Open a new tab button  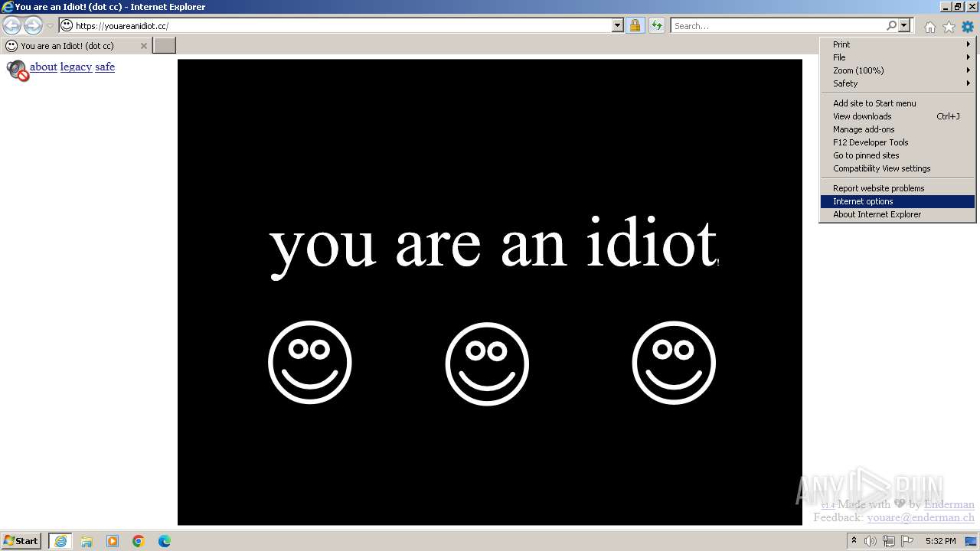pyautogui.click(x=165, y=45)
